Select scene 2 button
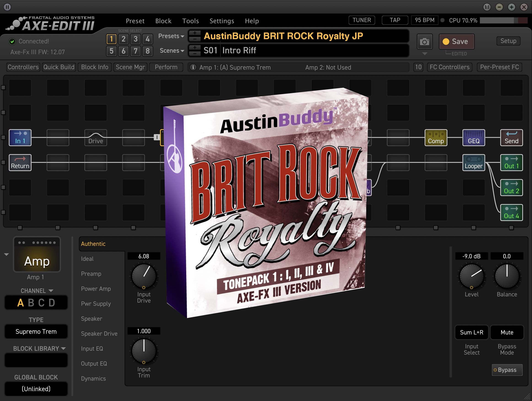Image resolution: width=532 pixels, height=401 pixels. pos(123,39)
